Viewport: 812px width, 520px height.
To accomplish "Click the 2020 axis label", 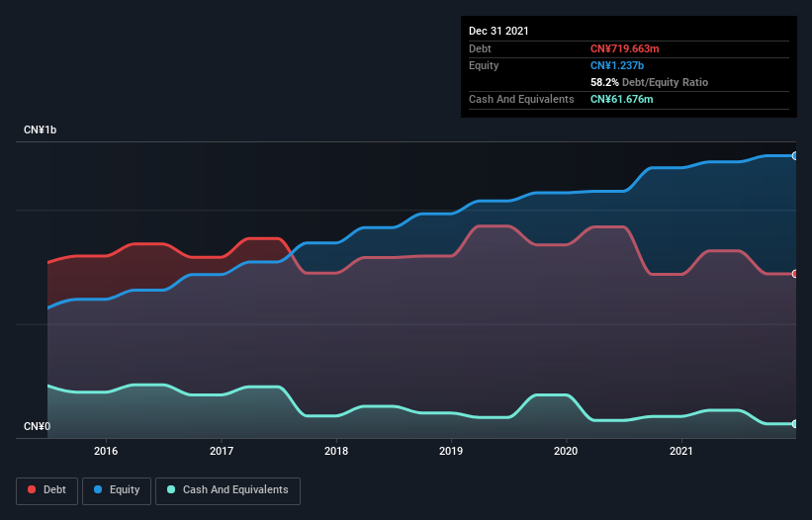I will click(566, 451).
